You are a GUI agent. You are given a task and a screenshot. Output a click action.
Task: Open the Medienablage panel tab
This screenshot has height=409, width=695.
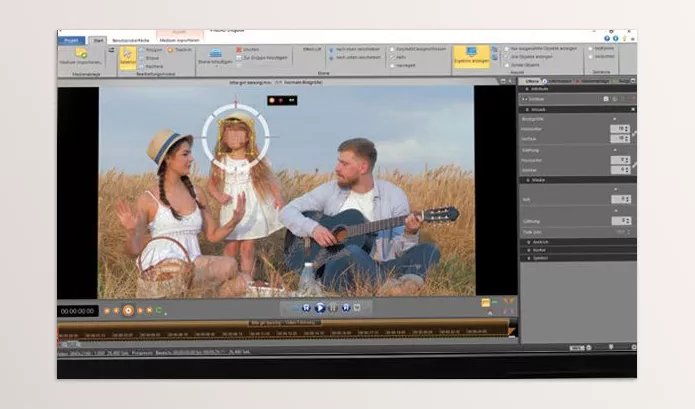coord(593,81)
